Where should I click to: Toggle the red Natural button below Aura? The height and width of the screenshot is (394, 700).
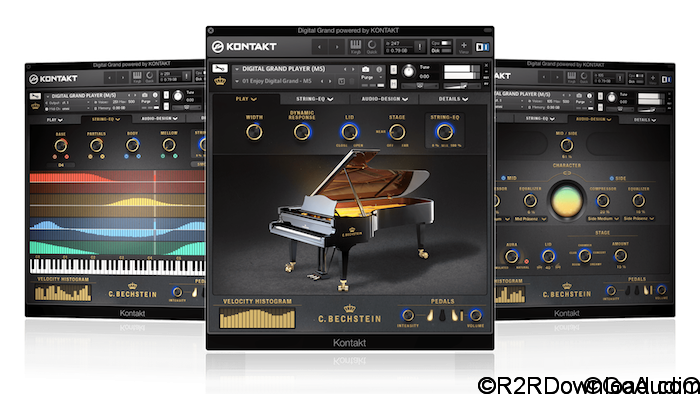pyautogui.click(x=526, y=261)
